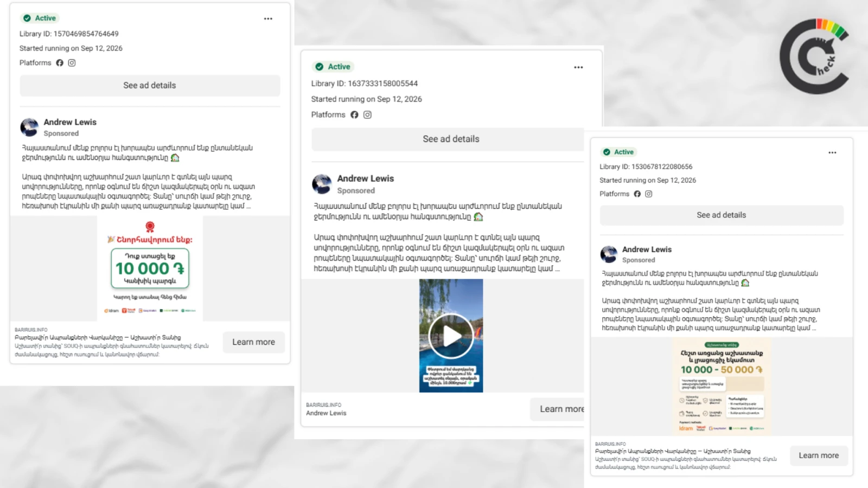
Task: Click Learn more under the video ad
Action: click(x=558, y=409)
